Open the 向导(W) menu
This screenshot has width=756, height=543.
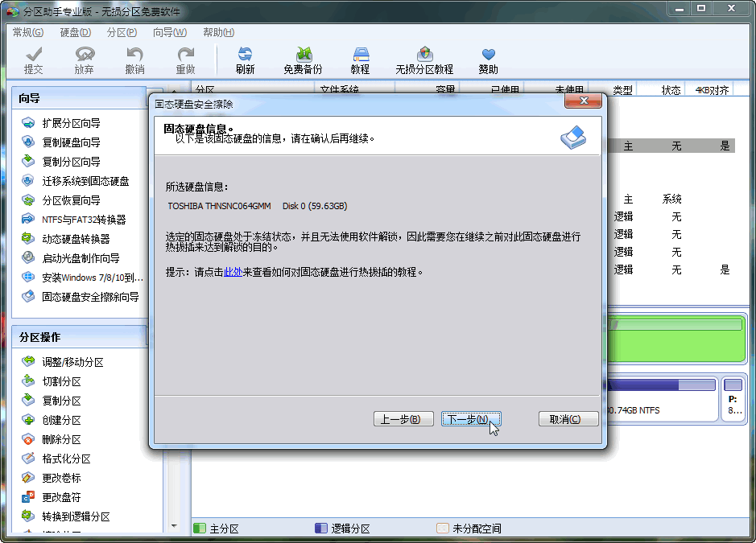170,32
